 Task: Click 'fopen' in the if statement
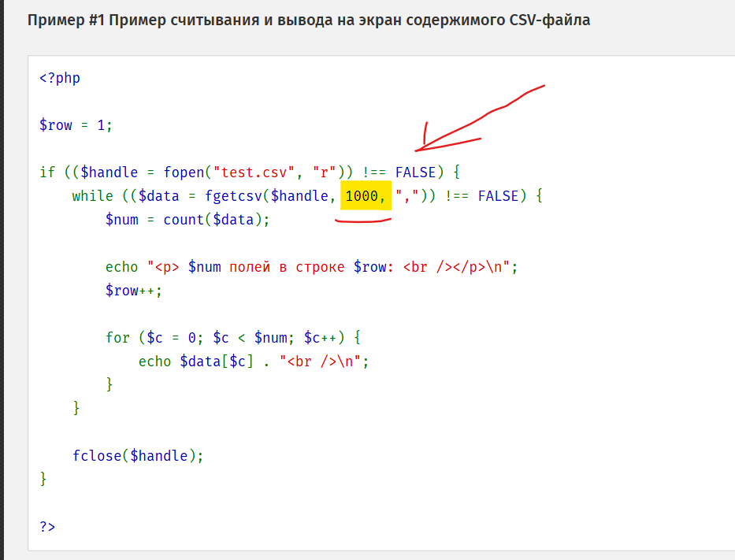[184, 172]
